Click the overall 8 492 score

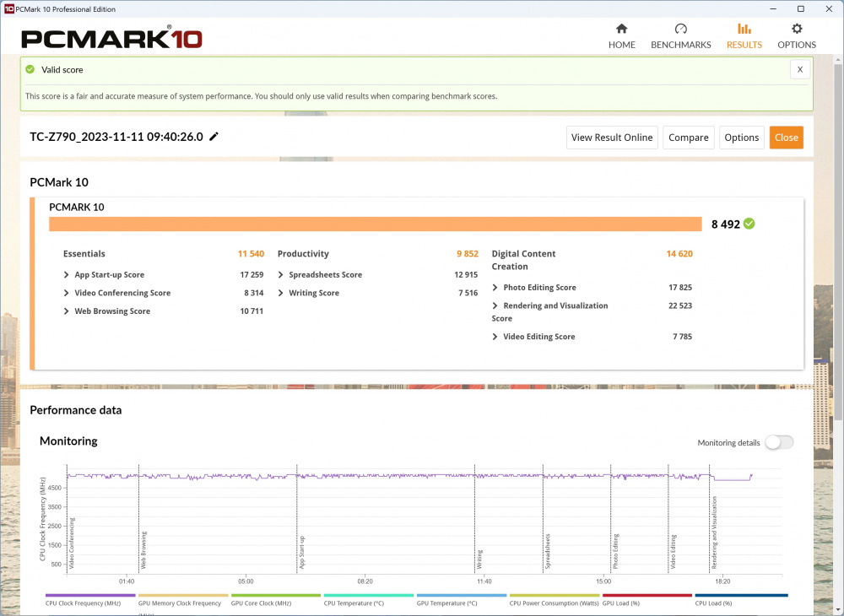pyautogui.click(x=726, y=224)
